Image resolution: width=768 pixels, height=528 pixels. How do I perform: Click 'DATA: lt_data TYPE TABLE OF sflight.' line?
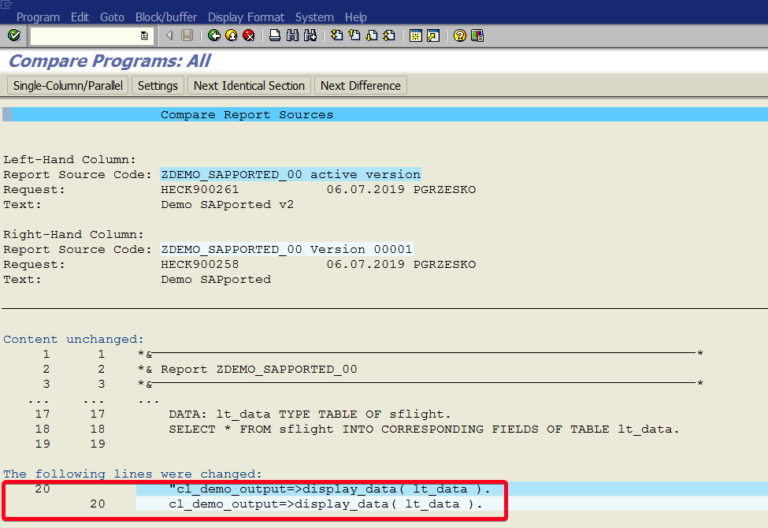pyautogui.click(x=310, y=414)
